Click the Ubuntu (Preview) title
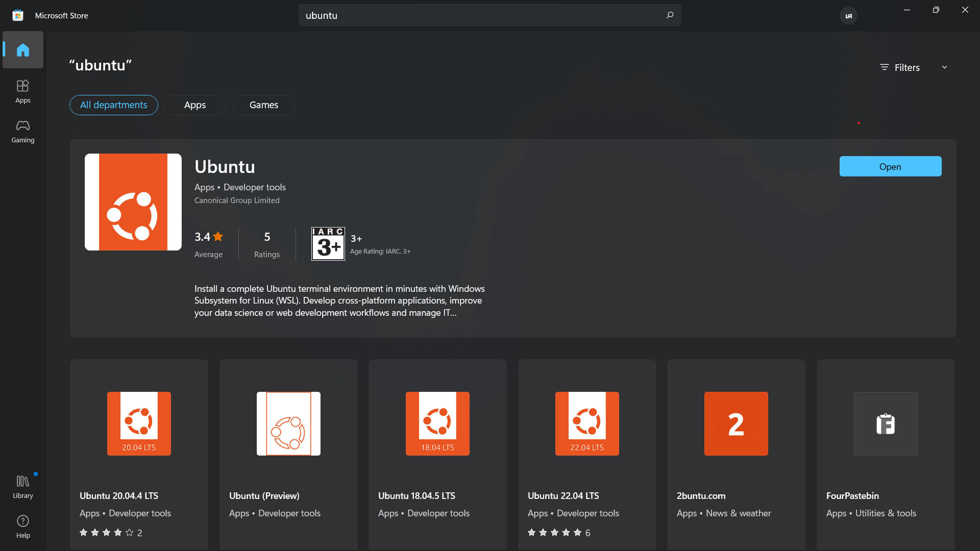Screen dimensions: 980x551 pyautogui.click(x=264, y=496)
